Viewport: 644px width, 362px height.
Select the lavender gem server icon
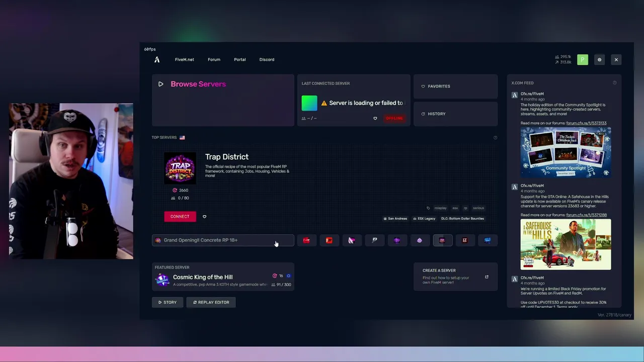click(x=420, y=240)
